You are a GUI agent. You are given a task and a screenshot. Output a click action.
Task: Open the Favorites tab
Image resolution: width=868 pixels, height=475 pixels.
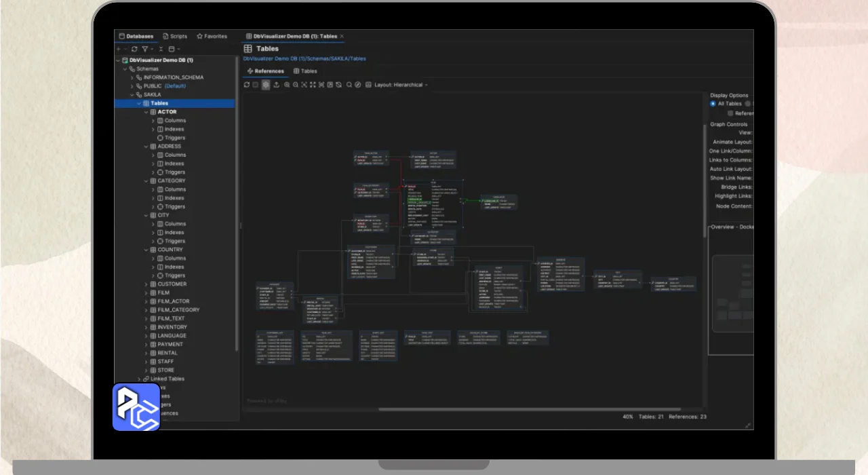pyautogui.click(x=212, y=36)
